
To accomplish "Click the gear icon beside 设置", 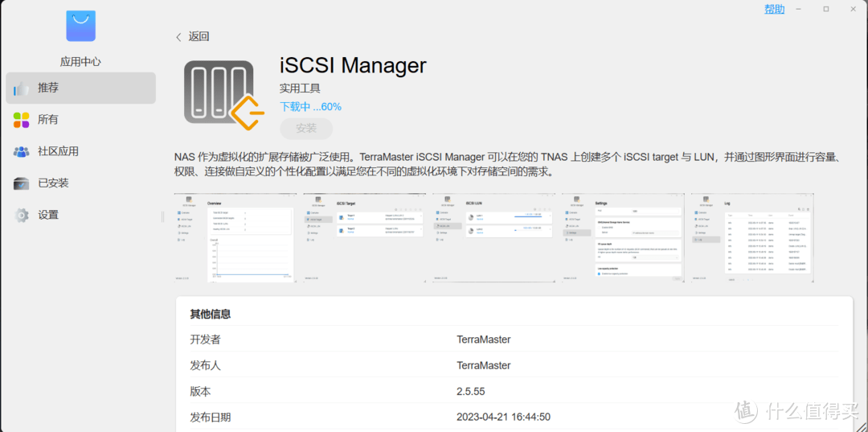I will pyautogui.click(x=21, y=215).
